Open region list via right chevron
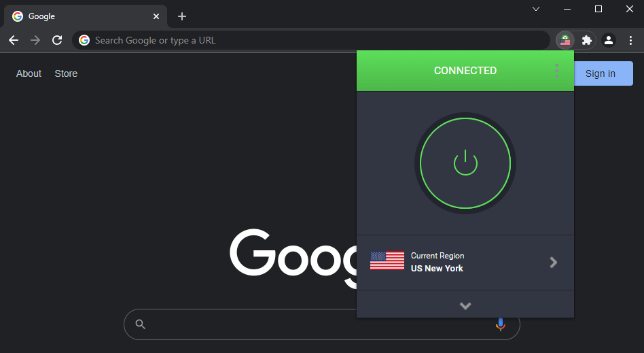 coord(554,263)
